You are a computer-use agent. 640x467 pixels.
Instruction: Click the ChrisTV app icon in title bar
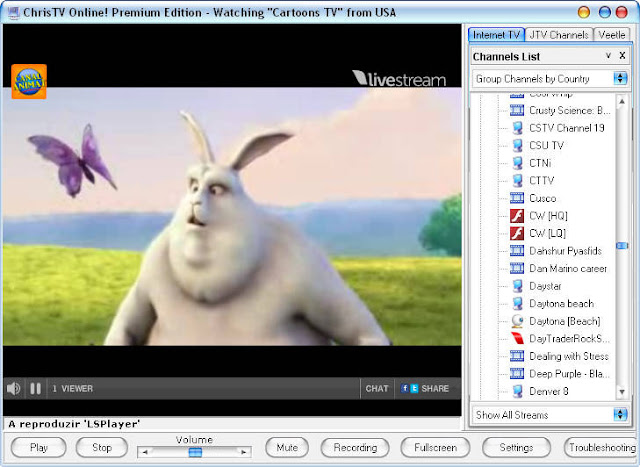pos(13,13)
